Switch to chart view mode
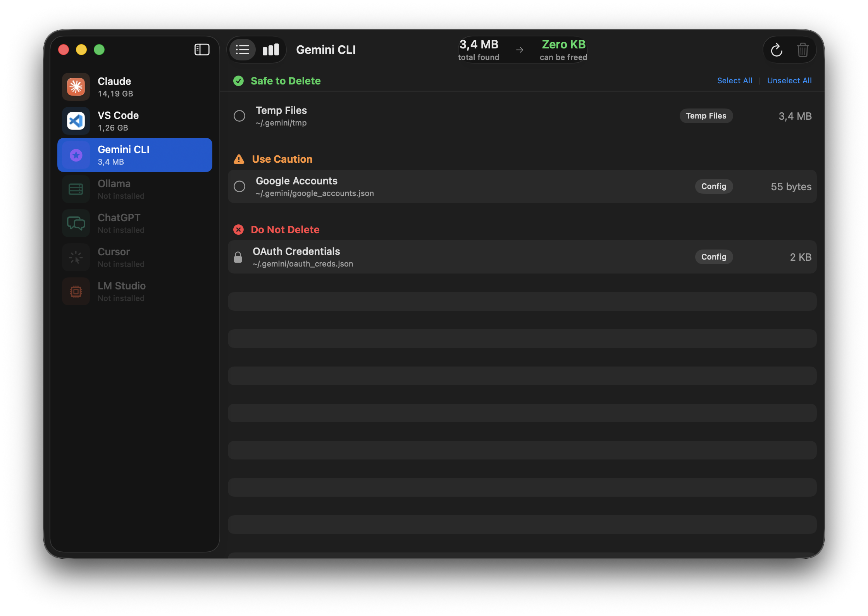The image size is (868, 616). point(270,50)
